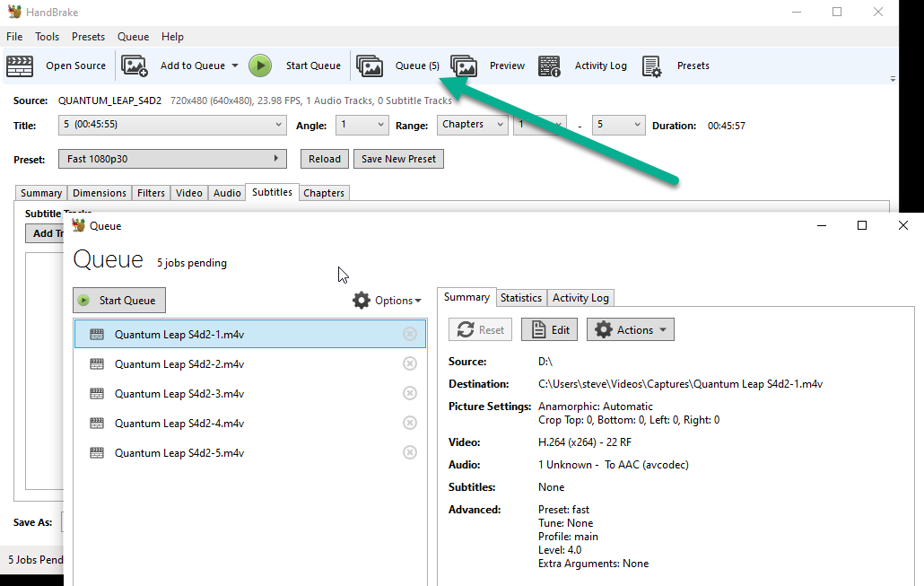Open Queue (5) from the main toolbar
The height and width of the screenshot is (586, 924).
tap(398, 66)
